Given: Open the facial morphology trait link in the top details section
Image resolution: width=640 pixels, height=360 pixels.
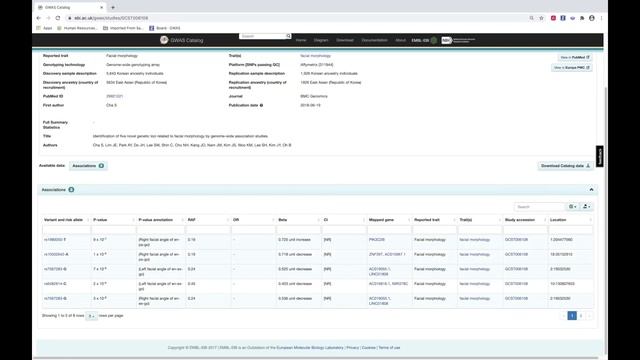Looking at the screenshot, I should [x=316, y=56].
